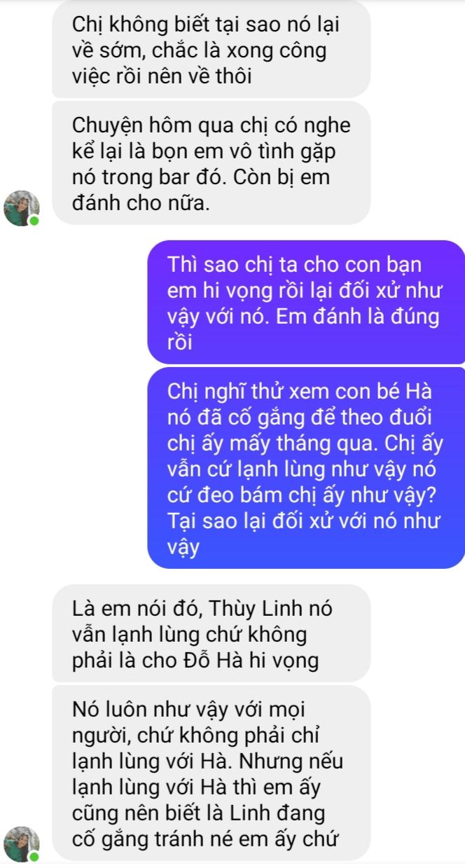Viewport: 465px width, 868px height.
Task: Select the "Chuyện hôm qua chị có nghe" message
Action: 211,163
